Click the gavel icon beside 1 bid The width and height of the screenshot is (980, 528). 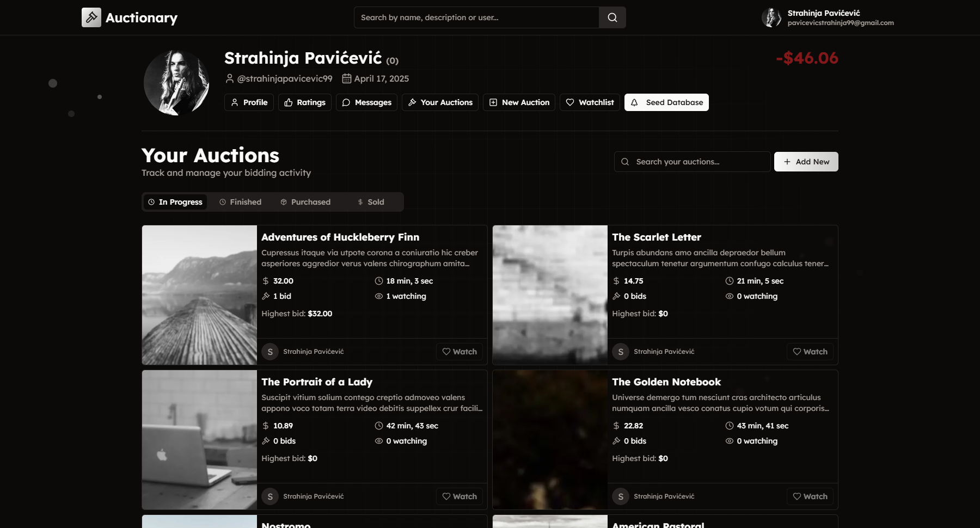[266, 296]
